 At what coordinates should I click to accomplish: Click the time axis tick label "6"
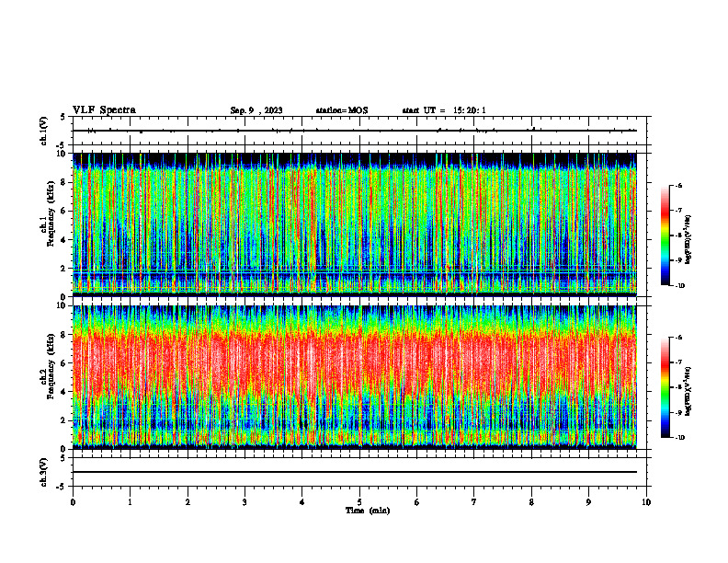[x=417, y=502]
